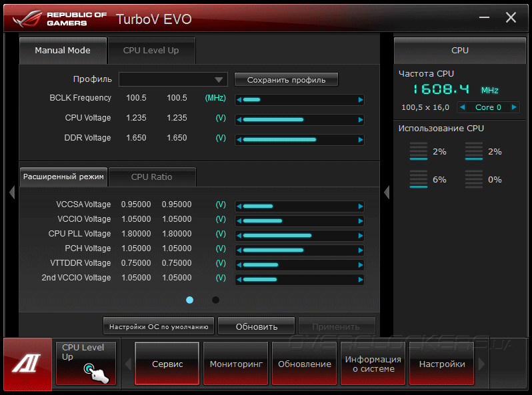
Task: Decrease VTTDDR Voltage with left arrow
Action: [239, 265]
